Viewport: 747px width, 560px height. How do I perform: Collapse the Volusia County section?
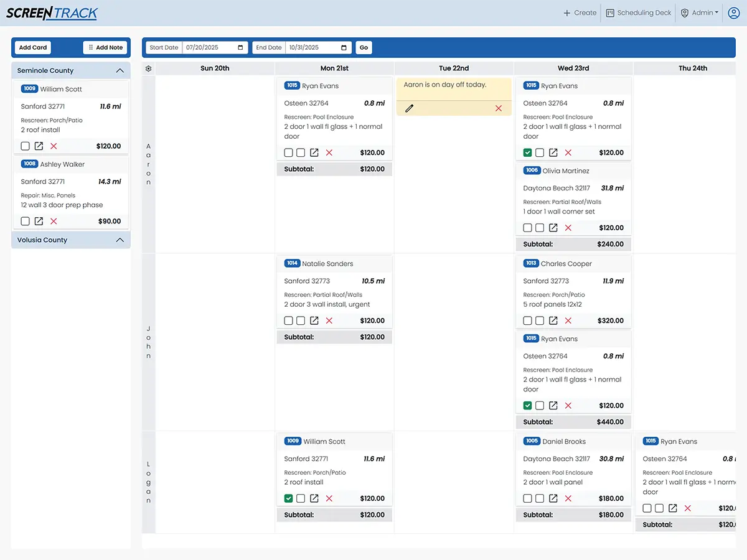click(x=120, y=240)
